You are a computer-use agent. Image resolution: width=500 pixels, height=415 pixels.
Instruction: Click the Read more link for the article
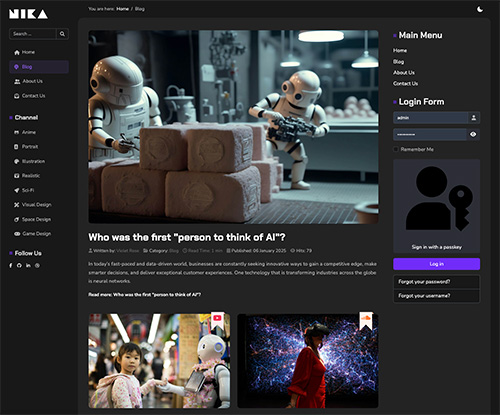point(144,295)
